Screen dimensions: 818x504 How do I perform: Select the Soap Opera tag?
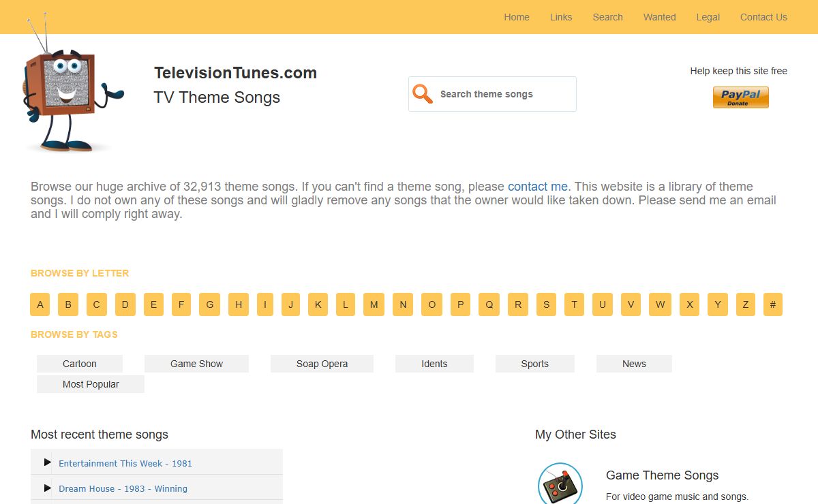point(322,364)
